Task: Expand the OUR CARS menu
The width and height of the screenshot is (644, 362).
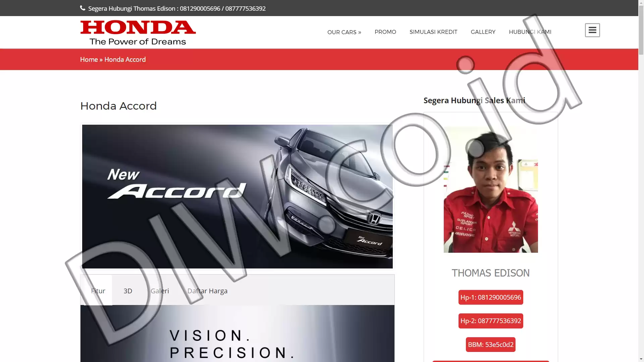Action: pos(344,32)
